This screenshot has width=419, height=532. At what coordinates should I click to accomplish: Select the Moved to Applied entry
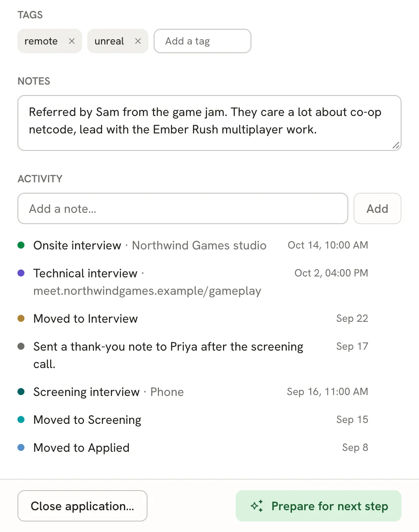[x=193, y=448]
